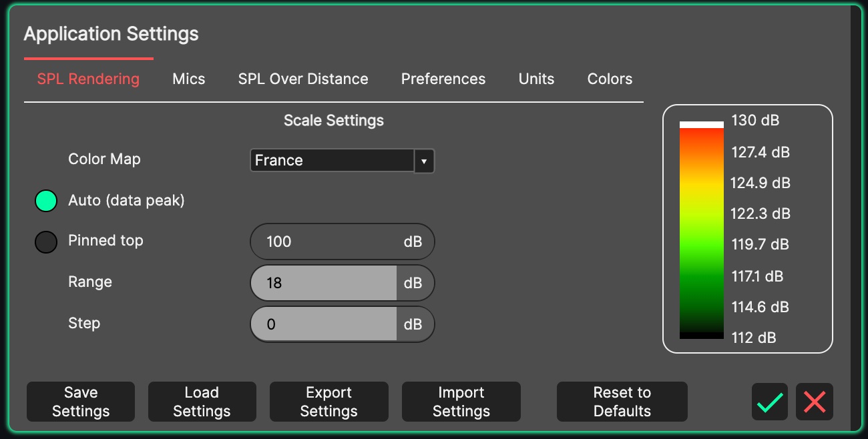Click the Import Settings button
This screenshot has height=439, width=868.
click(x=461, y=402)
